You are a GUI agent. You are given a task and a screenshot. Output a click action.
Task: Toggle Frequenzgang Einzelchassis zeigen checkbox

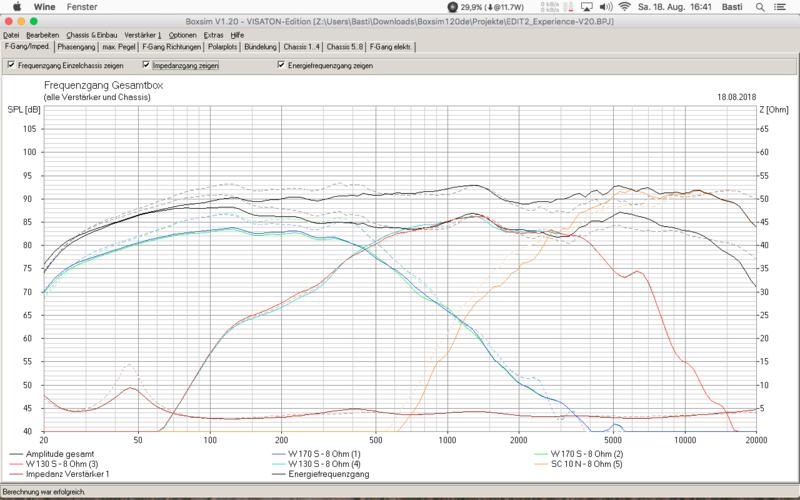(x=11, y=65)
